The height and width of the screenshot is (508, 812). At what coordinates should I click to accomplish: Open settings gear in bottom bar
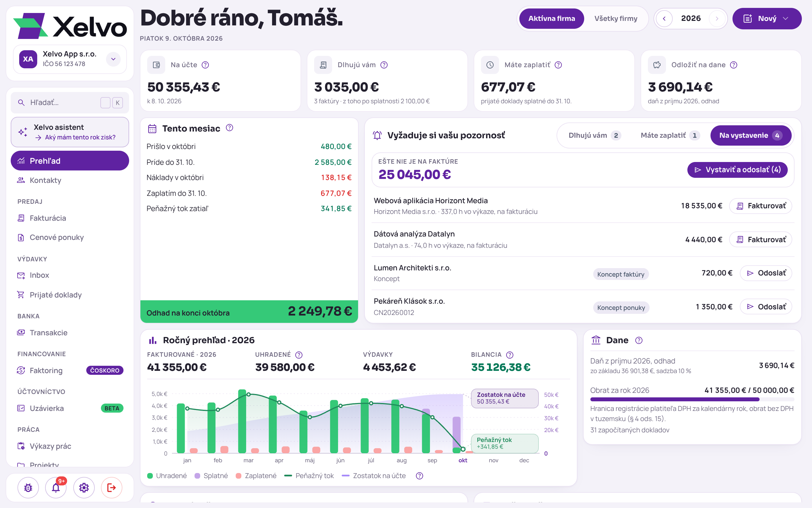[x=84, y=487]
